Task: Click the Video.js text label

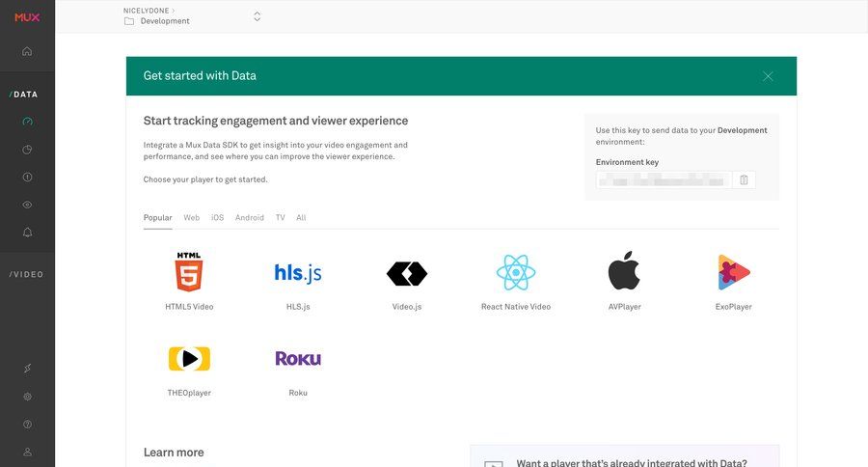Action: 407,306
